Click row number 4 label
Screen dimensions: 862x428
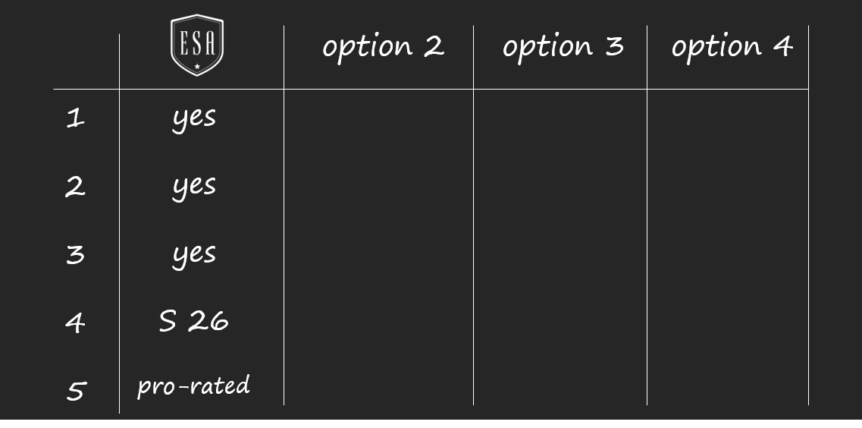[x=75, y=323]
